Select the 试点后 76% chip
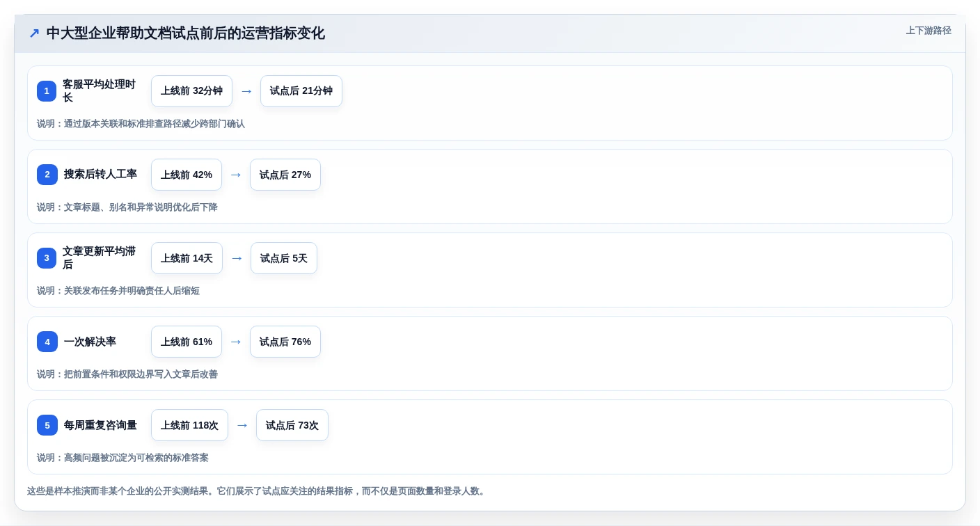 (285, 342)
